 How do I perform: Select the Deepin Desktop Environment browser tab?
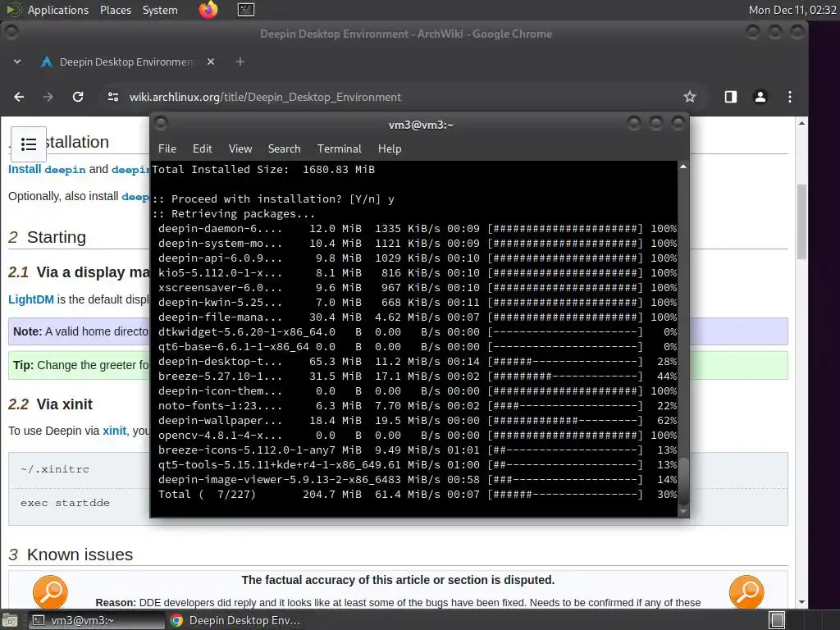click(127, 62)
